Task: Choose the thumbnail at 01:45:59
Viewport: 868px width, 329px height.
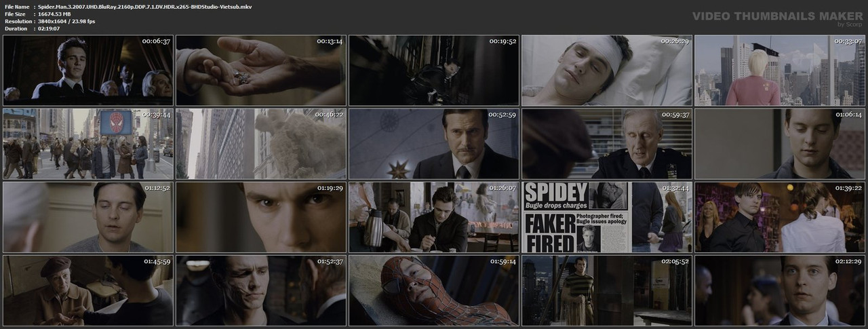Action: (88, 290)
